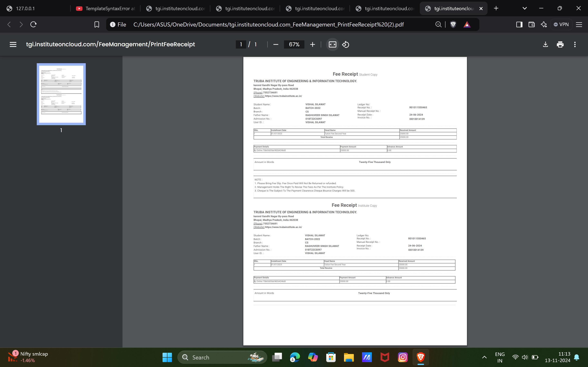Screen dimensions: 588x367
Task: Open Brave Shields lion icon
Action: pos(453,24)
